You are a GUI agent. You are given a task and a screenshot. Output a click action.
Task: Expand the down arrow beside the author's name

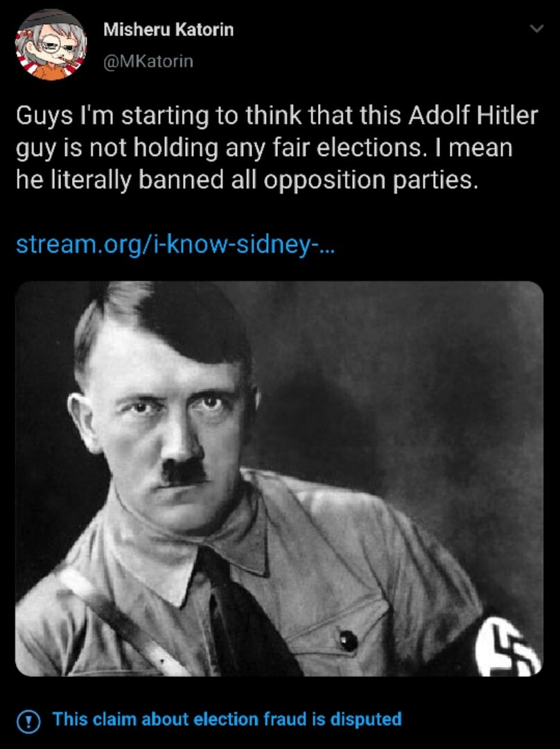tap(537, 28)
